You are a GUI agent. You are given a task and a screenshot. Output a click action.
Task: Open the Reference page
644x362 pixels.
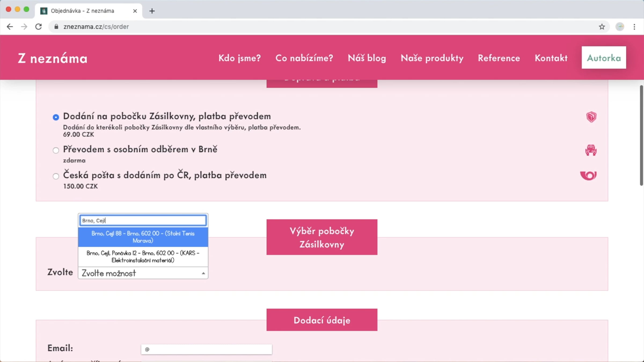[x=499, y=58]
